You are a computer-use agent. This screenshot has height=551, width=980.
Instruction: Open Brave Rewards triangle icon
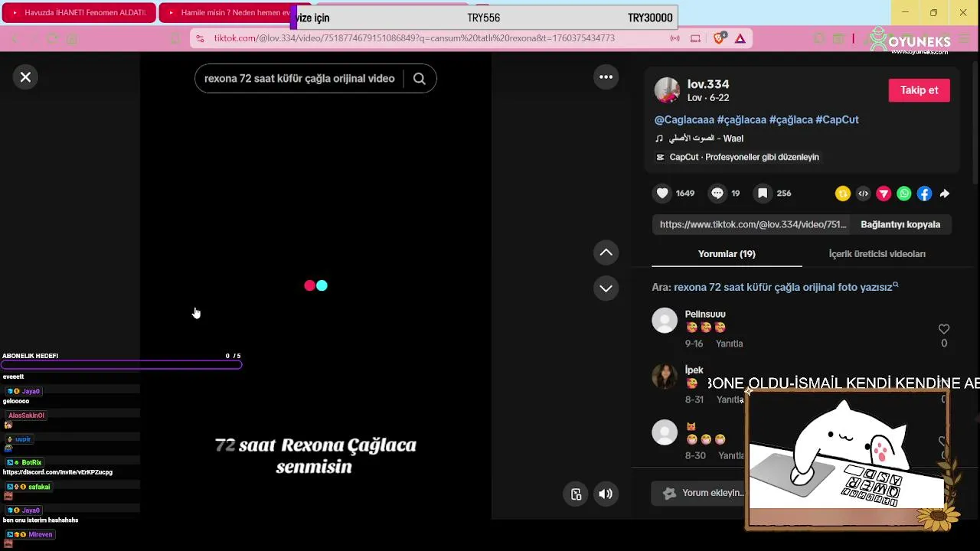click(x=740, y=38)
